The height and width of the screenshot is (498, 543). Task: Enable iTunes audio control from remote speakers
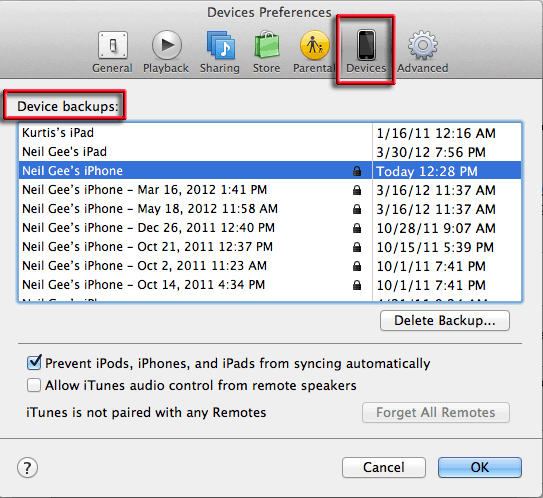click(x=34, y=385)
